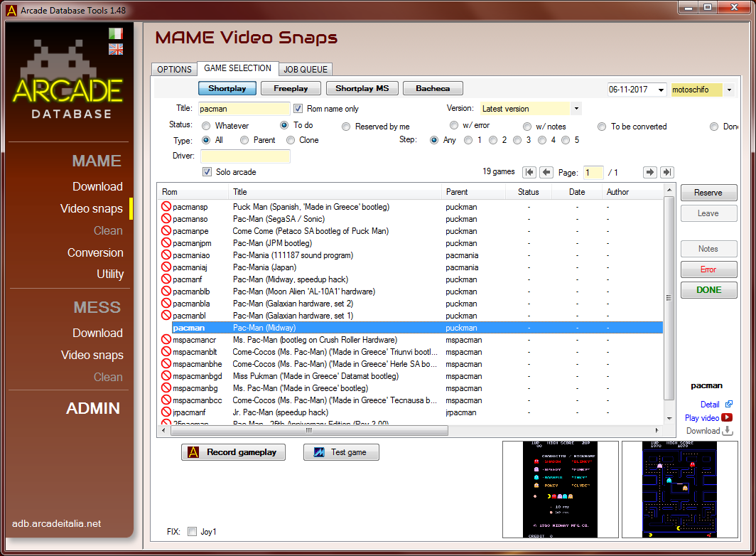Switch language with the UK flag icon

[x=116, y=49]
